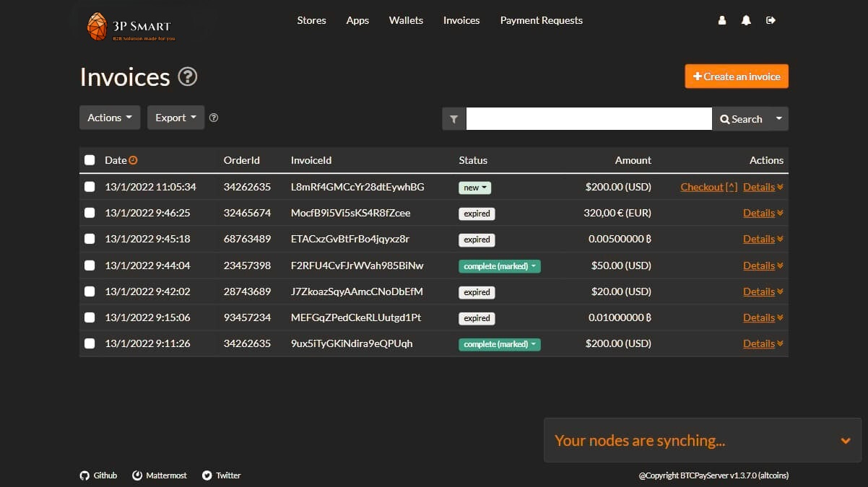Image resolution: width=868 pixels, height=487 pixels.
Task: Open Checkout for the new invoice
Action: (702, 186)
